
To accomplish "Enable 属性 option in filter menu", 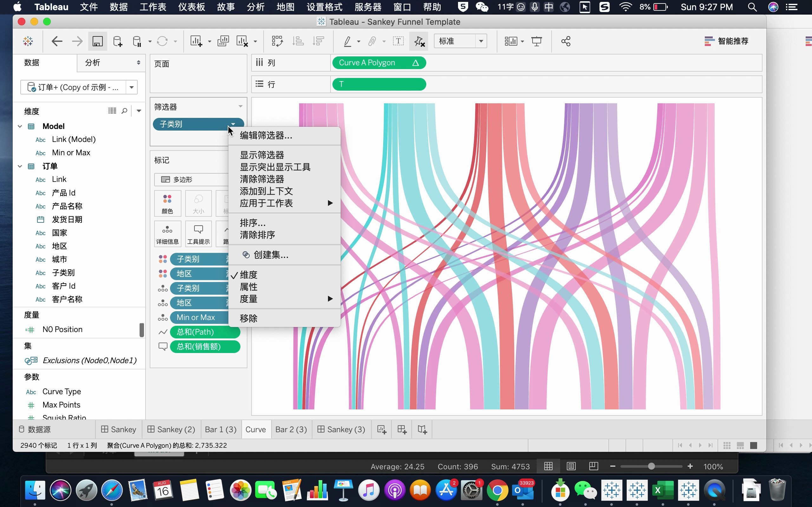I will 248,286.
